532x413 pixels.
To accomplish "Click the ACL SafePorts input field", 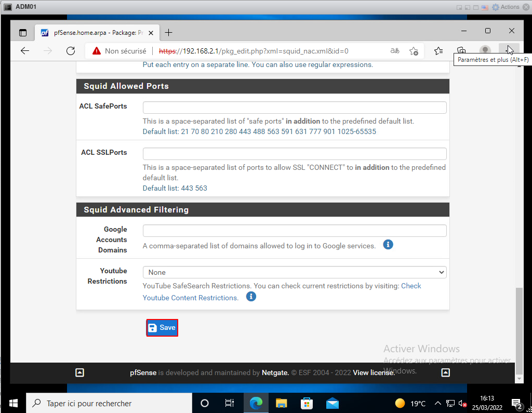I will click(295, 108).
